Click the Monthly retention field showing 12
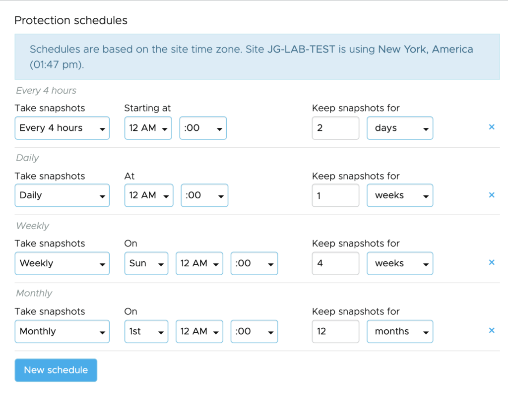Image resolution: width=508 pixels, height=420 pixels. tap(336, 331)
